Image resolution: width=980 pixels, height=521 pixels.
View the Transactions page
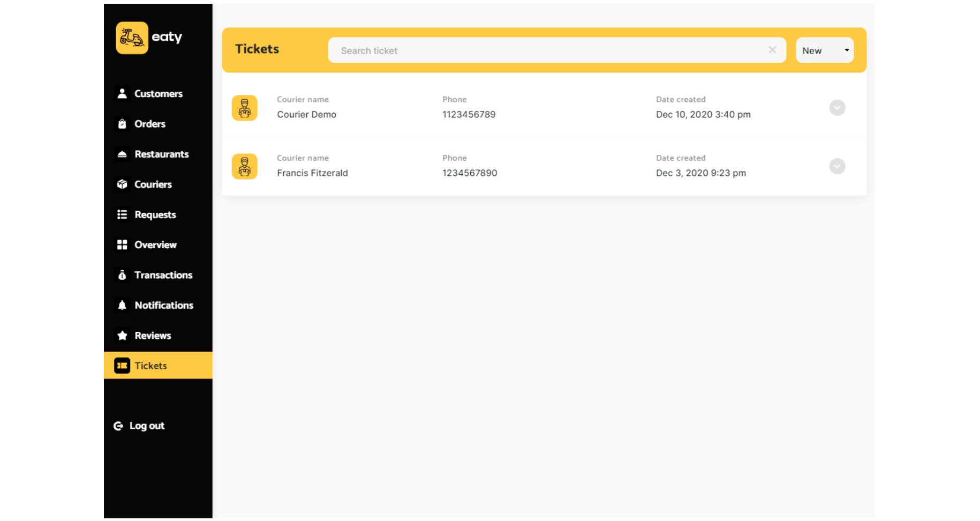[158, 275]
